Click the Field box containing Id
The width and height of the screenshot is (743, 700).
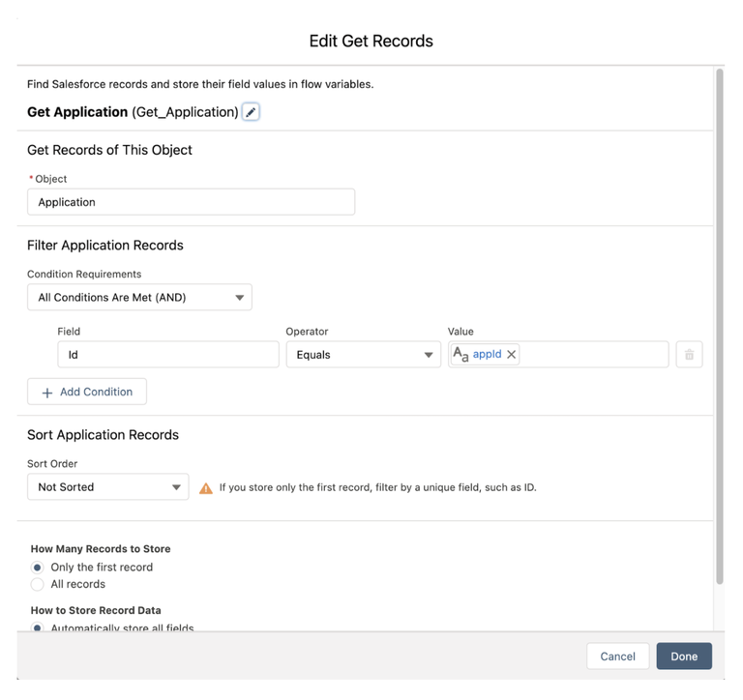click(x=167, y=355)
